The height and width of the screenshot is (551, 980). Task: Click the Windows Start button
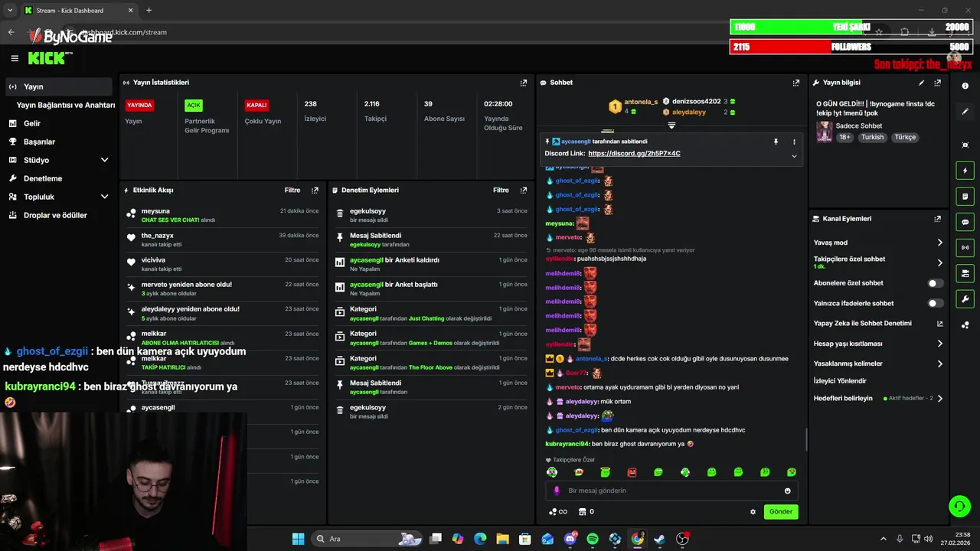(x=298, y=539)
